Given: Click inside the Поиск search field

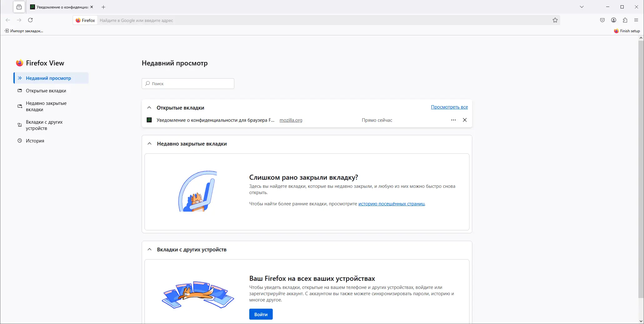Looking at the screenshot, I should click(188, 84).
